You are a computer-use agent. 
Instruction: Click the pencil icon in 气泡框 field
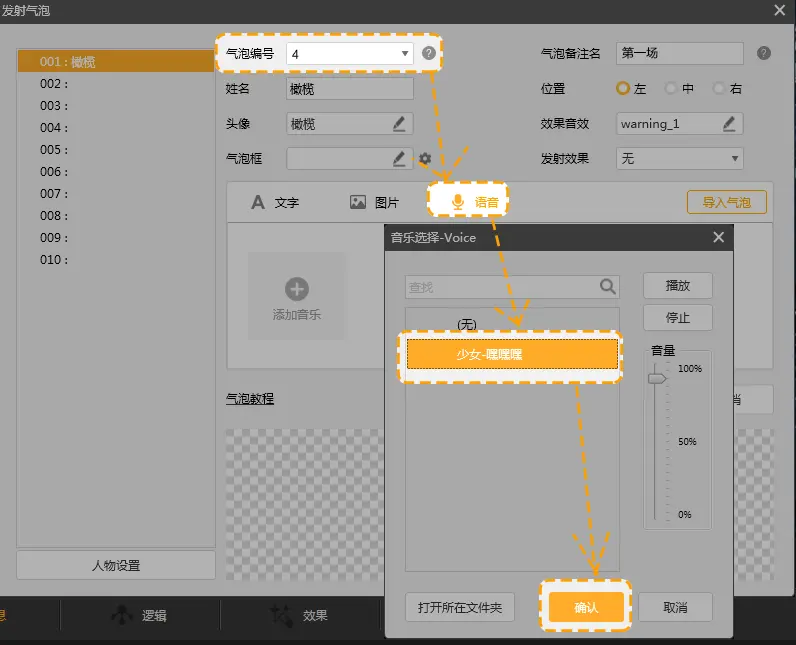pyautogui.click(x=399, y=158)
